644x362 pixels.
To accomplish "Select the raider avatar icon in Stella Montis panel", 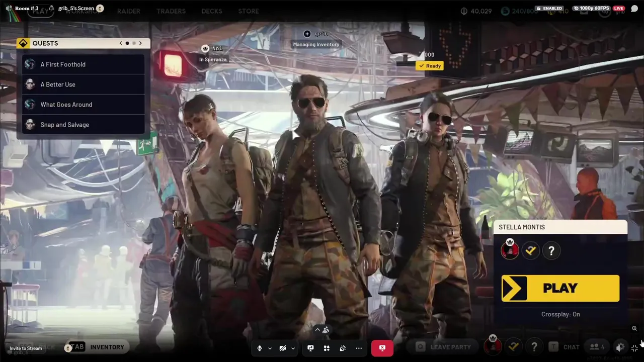I will pos(510,250).
